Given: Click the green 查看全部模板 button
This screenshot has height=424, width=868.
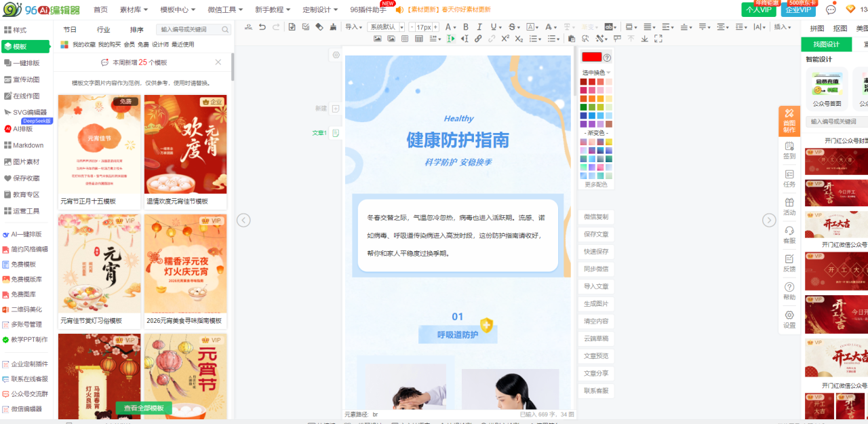Looking at the screenshot, I should pyautogui.click(x=144, y=408).
